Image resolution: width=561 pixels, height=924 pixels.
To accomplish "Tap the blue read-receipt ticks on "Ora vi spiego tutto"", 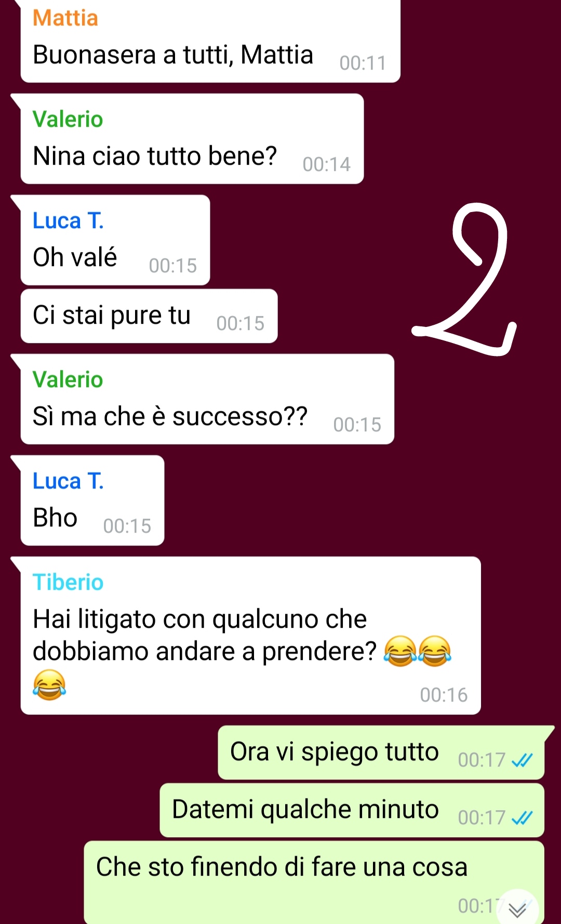I will [x=522, y=761].
